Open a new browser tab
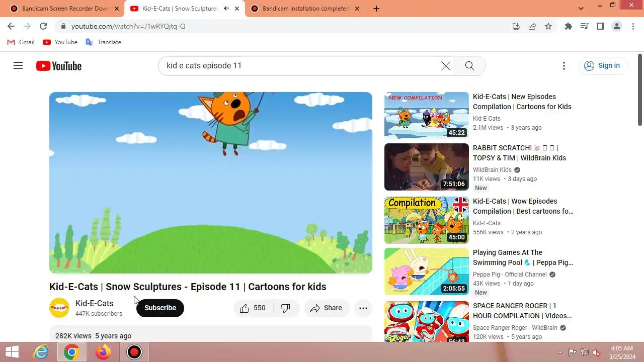This screenshot has height=362, width=644. (376, 9)
